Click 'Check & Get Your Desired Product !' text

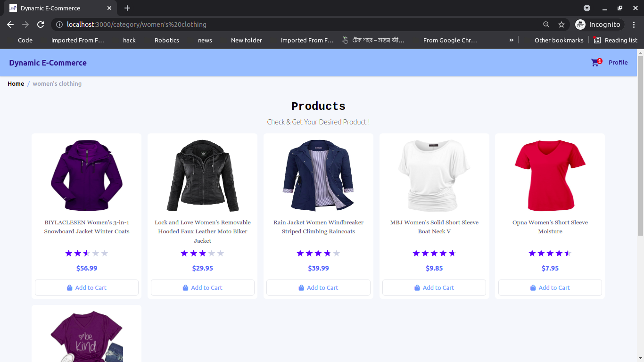pyautogui.click(x=318, y=122)
